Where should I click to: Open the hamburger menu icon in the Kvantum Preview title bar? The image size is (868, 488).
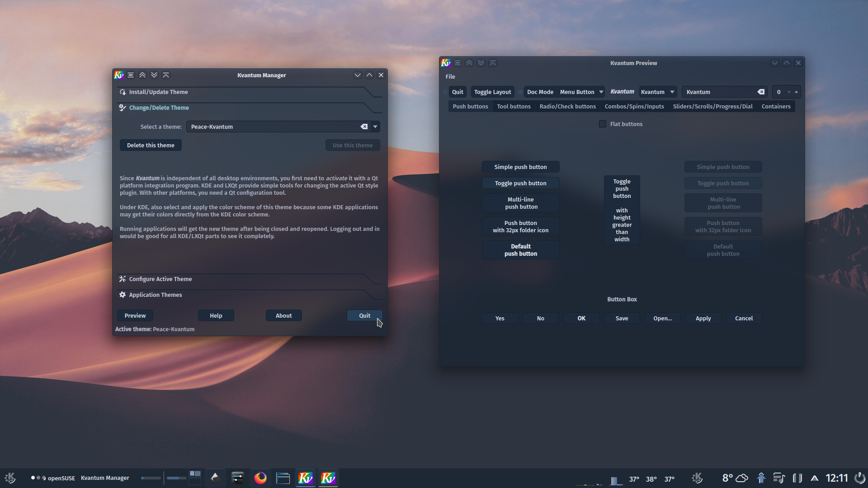click(458, 63)
